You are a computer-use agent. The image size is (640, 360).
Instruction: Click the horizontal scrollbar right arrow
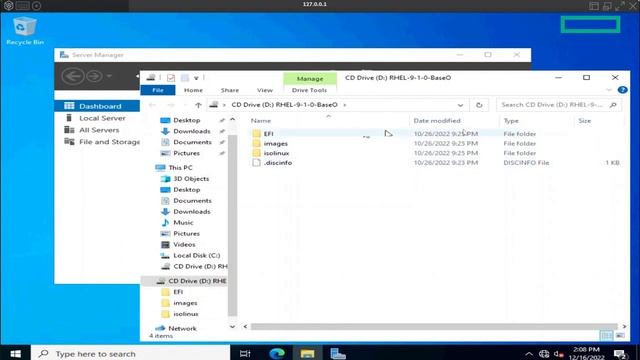624,327
